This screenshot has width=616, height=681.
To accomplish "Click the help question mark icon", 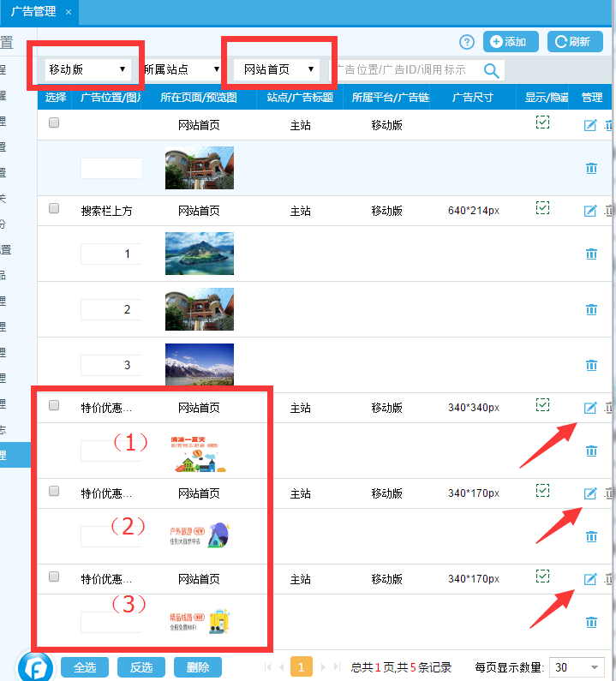I will point(467,42).
